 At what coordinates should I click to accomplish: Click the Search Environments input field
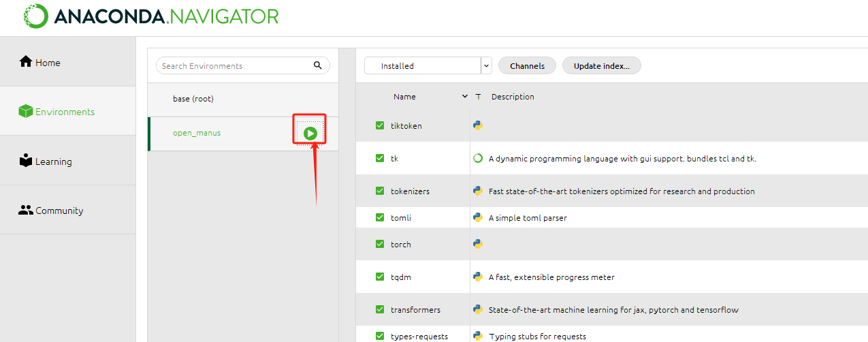point(243,65)
